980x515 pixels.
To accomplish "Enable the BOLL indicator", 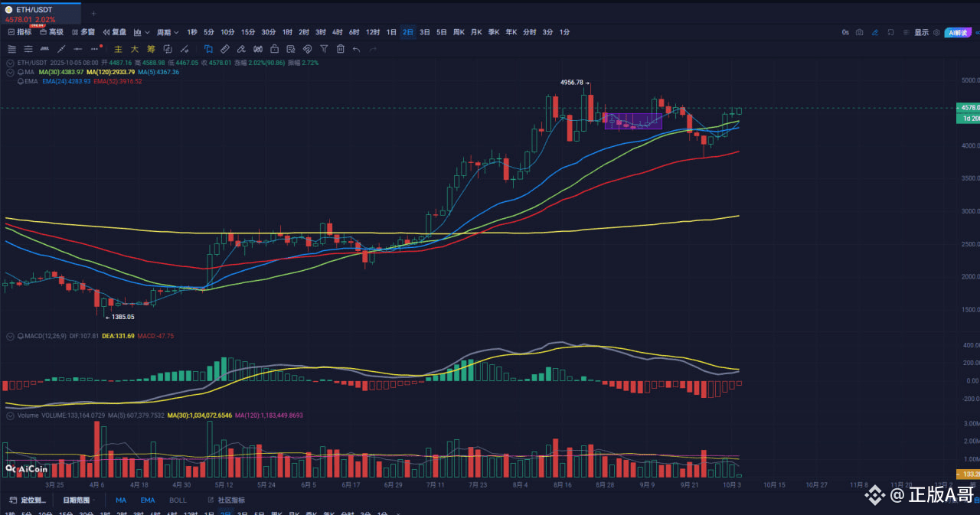I will (178, 500).
